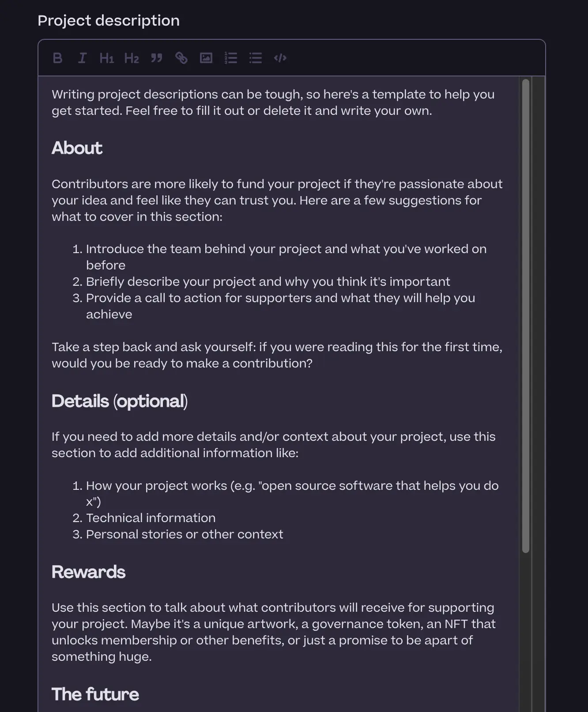Apply Heading 2 style
The image size is (588, 712).
point(131,58)
